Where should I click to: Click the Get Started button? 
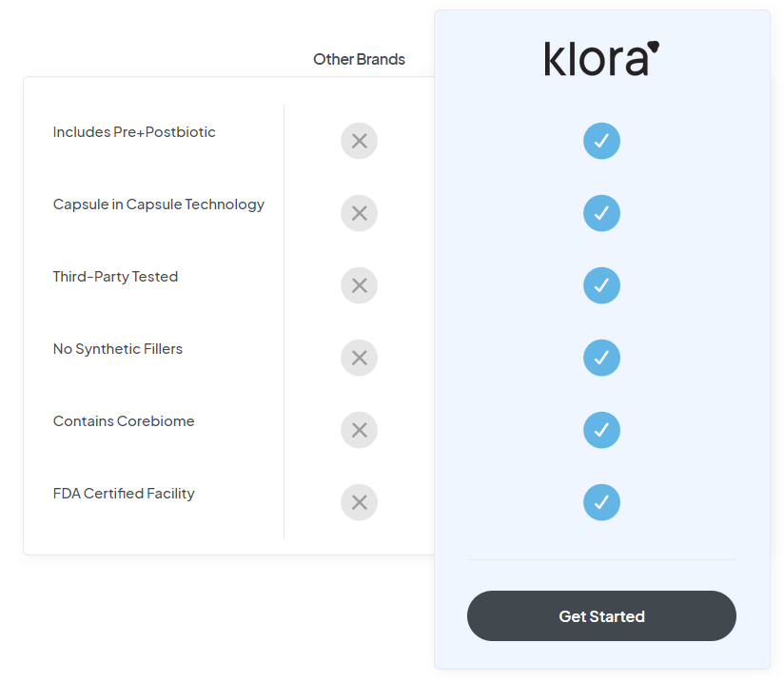tap(601, 616)
